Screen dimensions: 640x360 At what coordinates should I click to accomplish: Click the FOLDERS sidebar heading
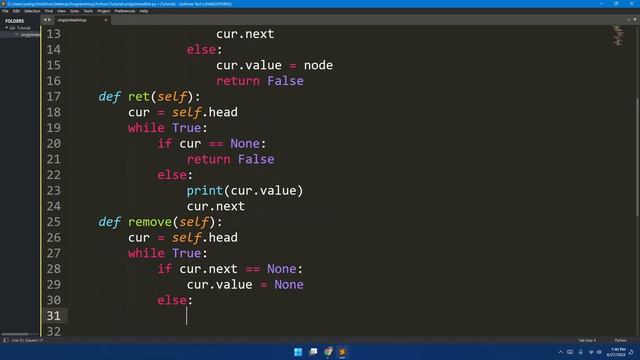[15, 21]
